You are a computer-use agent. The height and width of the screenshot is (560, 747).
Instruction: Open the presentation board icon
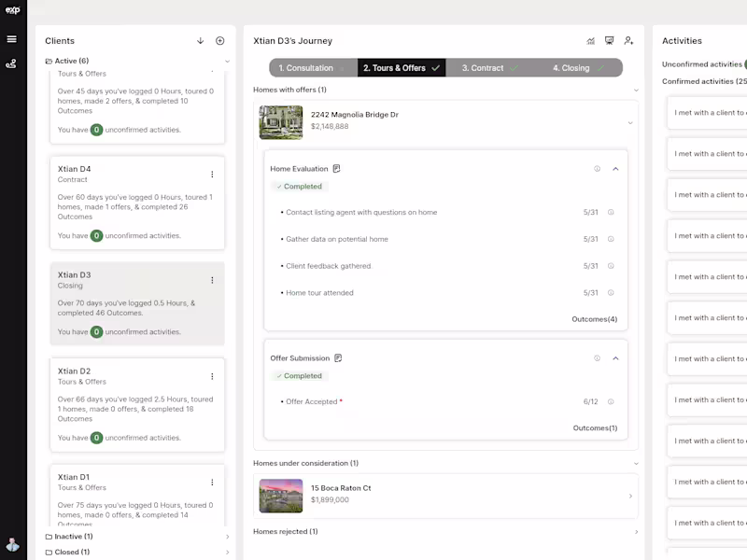point(610,40)
